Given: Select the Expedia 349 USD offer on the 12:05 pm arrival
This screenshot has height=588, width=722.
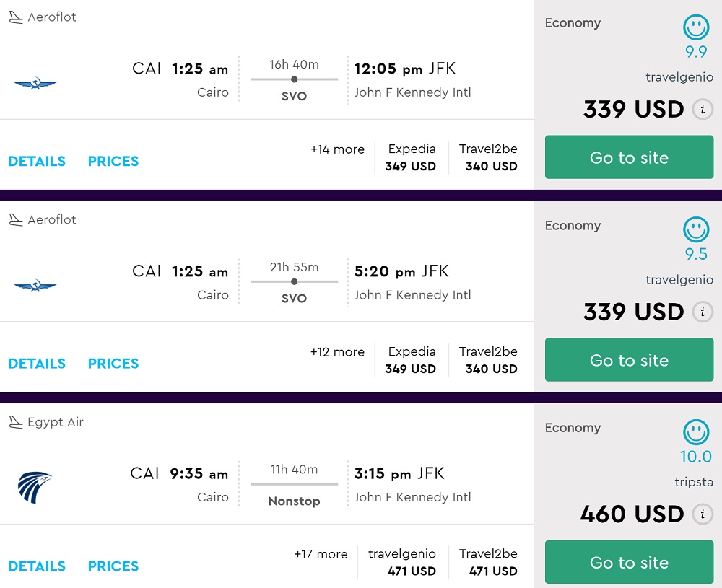Looking at the screenshot, I should point(411,157).
